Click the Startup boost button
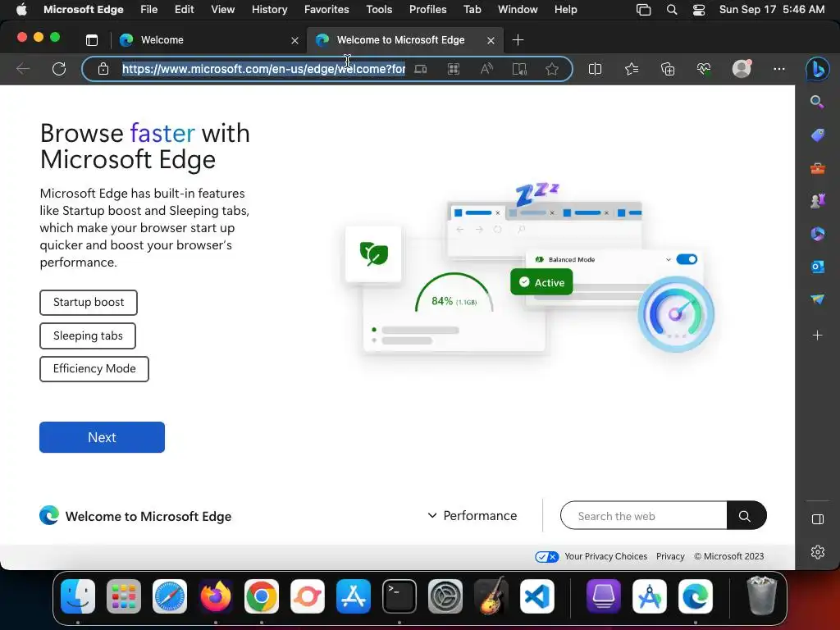This screenshot has width=840, height=630. 89,303
